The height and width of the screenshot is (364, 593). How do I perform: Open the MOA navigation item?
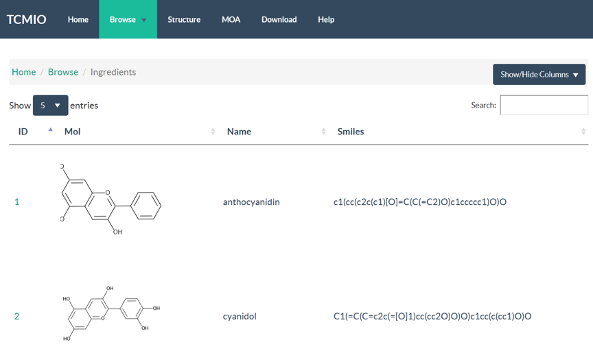tap(231, 19)
